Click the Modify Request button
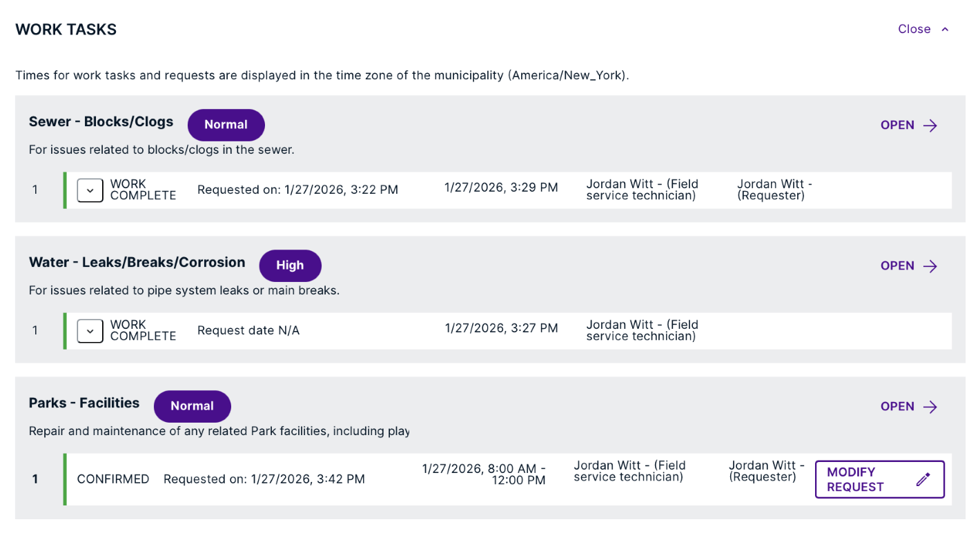The height and width of the screenshot is (533, 980). 879,479
